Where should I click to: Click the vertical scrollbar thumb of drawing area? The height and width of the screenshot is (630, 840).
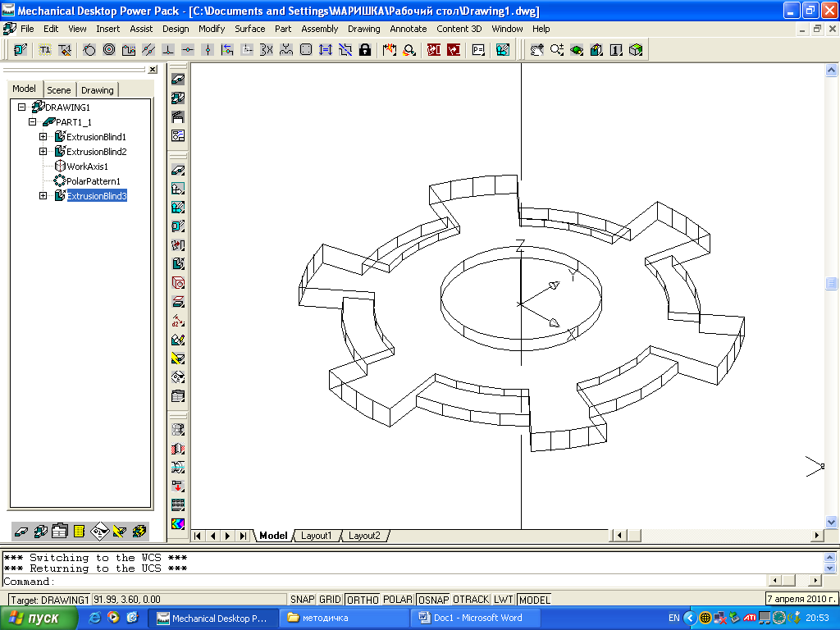coord(831,283)
